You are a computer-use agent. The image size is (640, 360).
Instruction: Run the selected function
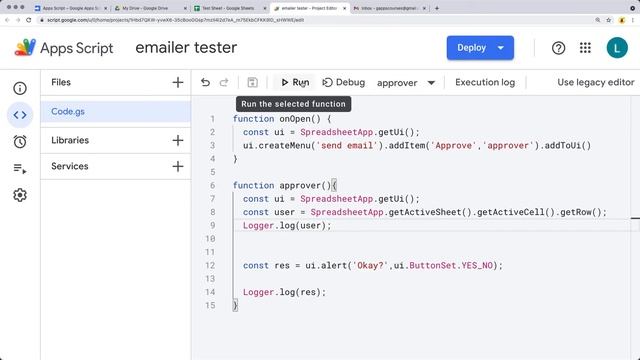pyautogui.click(x=295, y=82)
